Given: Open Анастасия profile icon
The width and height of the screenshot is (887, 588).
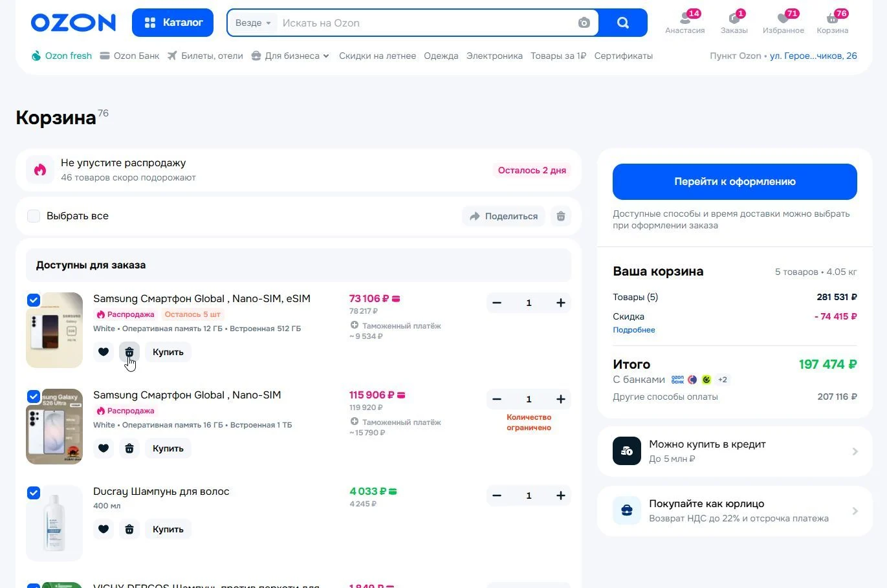Looking at the screenshot, I should 685,22.
